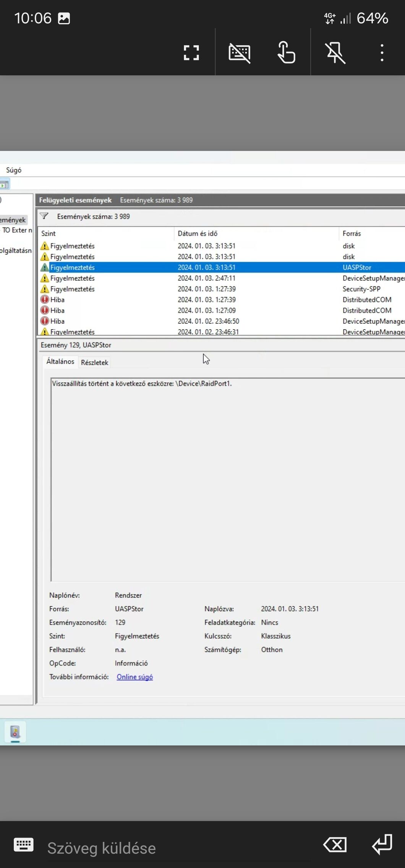Open the Súgó menu
Viewport: 405px width, 868px height.
click(14, 170)
